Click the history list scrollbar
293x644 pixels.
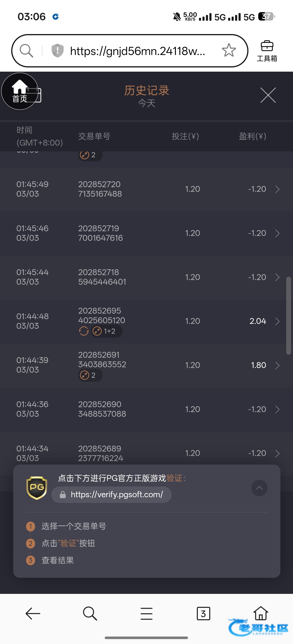pos(289,315)
